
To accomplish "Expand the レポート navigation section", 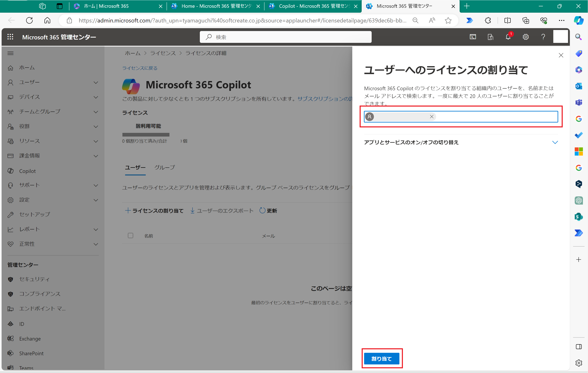I will tap(96, 230).
